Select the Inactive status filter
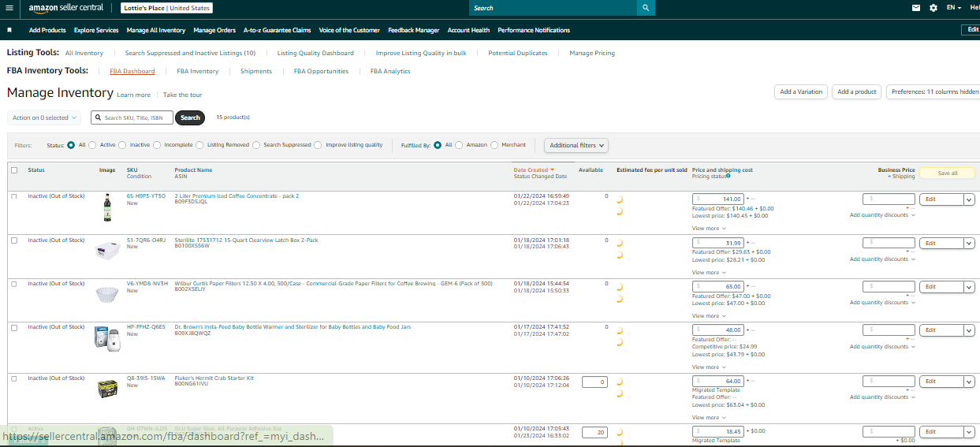The image size is (980, 447). [122, 145]
